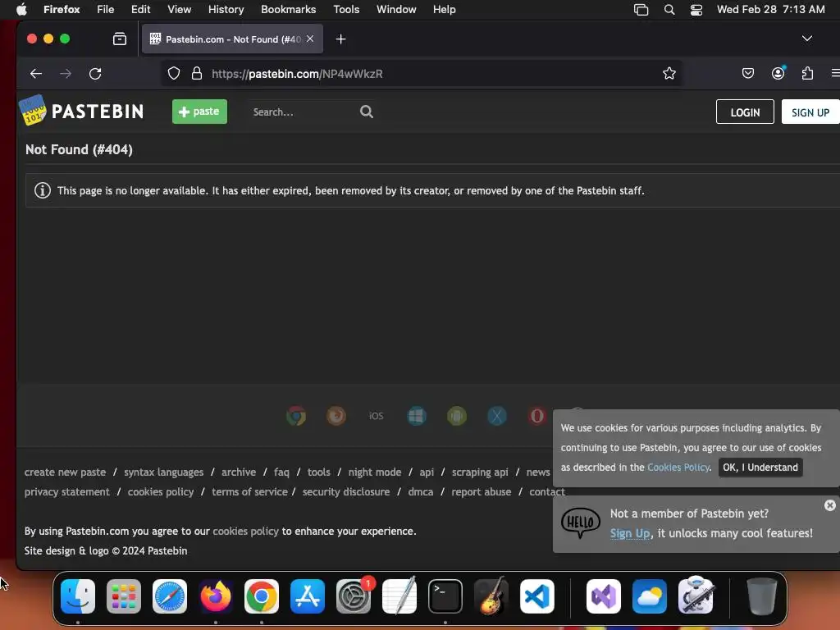Viewport: 840px width, 630px height.
Task: Dismiss the Not a member popup
Action: [x=830, y=505]
